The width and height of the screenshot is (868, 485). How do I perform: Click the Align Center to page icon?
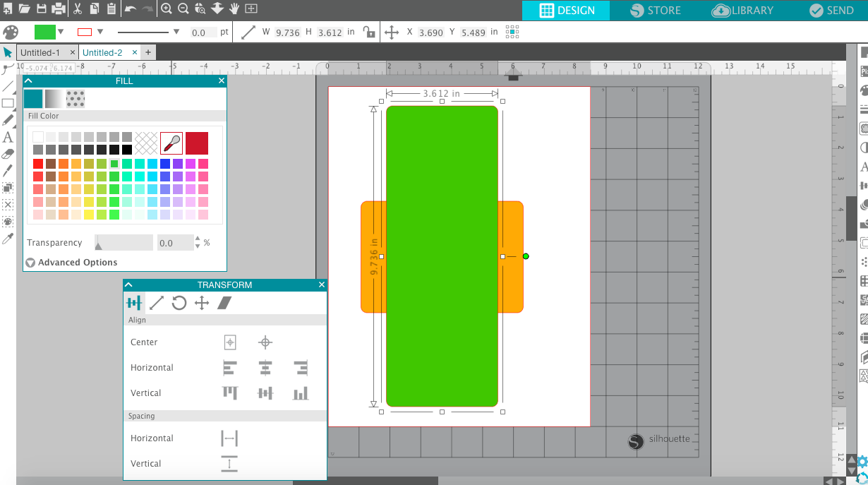pos(230,342)
